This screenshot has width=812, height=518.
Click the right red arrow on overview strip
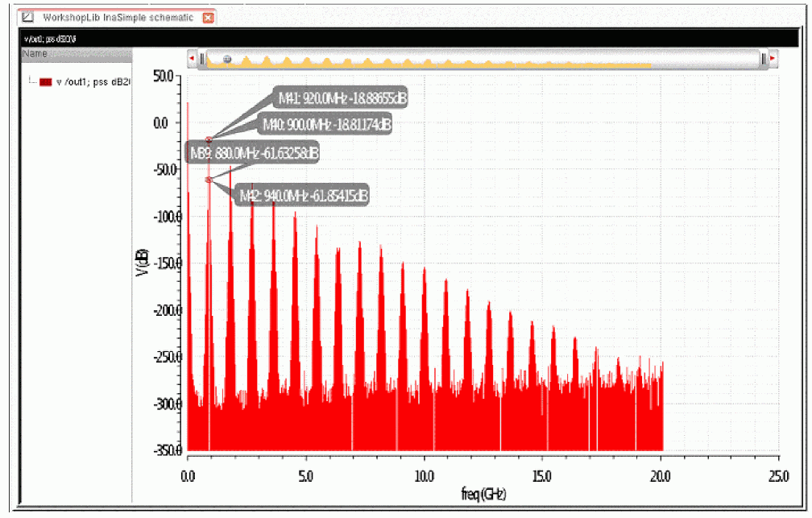(773, 58)
